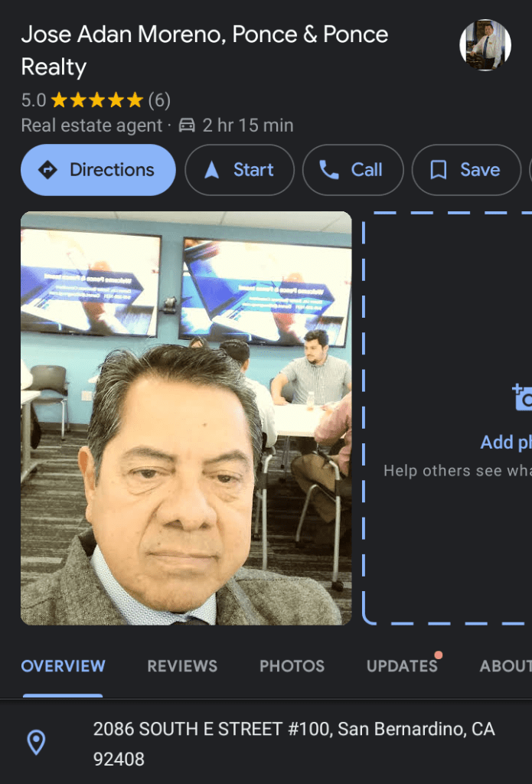Tap the bookmark icon in Save button
The image size is (532, 784).
pyautogui.click(x=439, y=170)
